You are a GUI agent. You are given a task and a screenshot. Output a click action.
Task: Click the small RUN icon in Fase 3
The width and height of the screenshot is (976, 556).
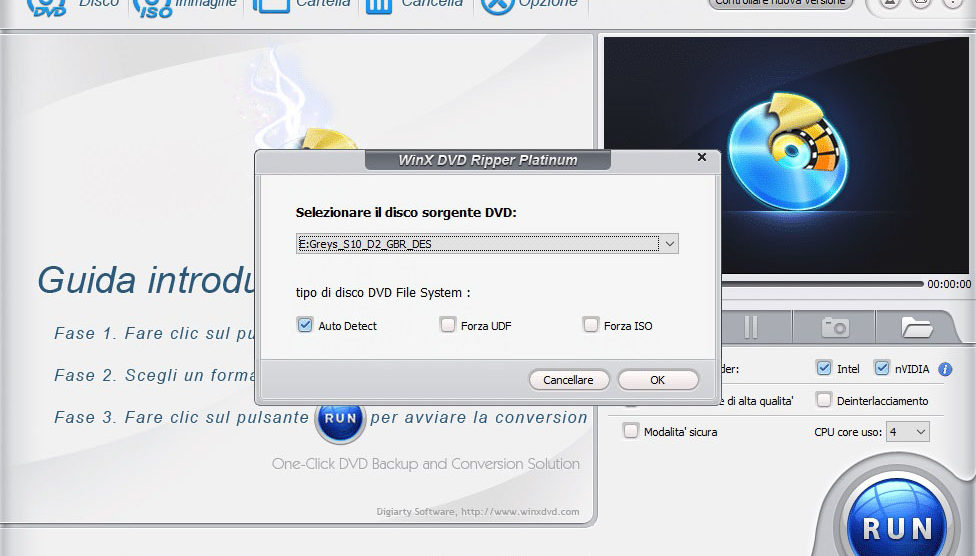pyautogui.click(x=340, y=418)
